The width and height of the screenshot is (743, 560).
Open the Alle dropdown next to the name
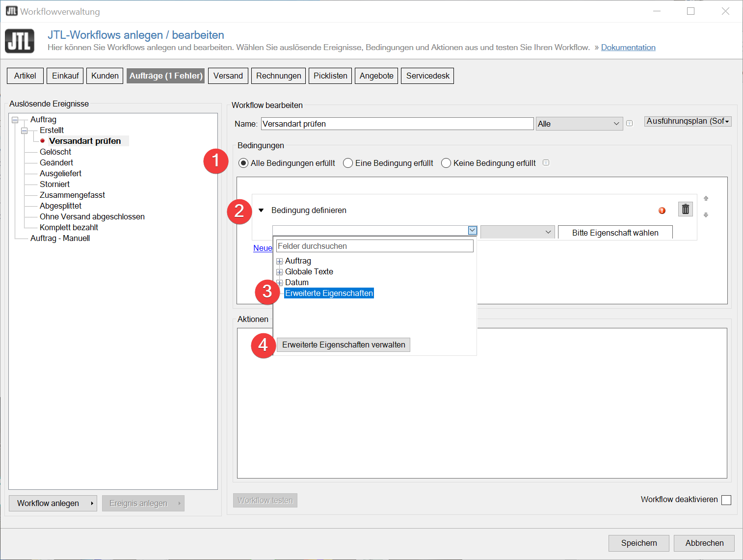[579, 124]
